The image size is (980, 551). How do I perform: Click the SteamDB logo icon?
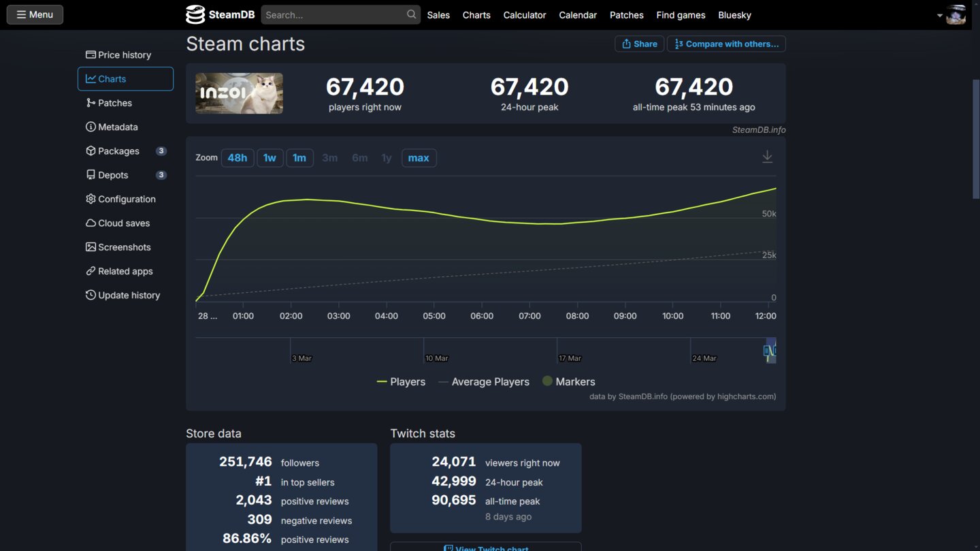coord(195,14)
